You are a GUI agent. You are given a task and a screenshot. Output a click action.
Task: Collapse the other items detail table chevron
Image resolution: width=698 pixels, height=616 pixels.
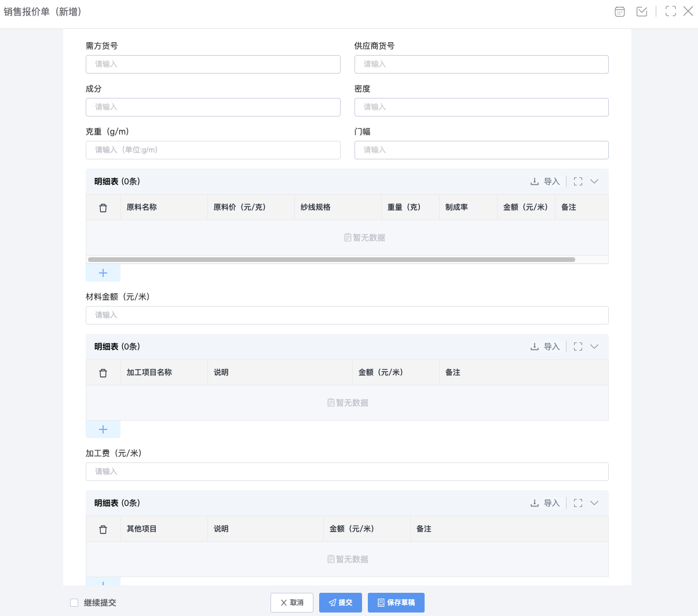[x=594, y=503]
